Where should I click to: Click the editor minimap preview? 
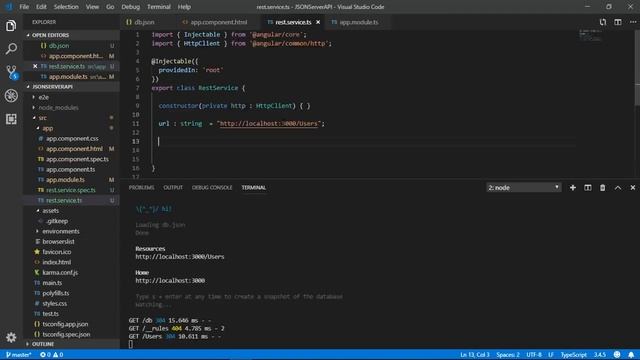pos(590,35)
